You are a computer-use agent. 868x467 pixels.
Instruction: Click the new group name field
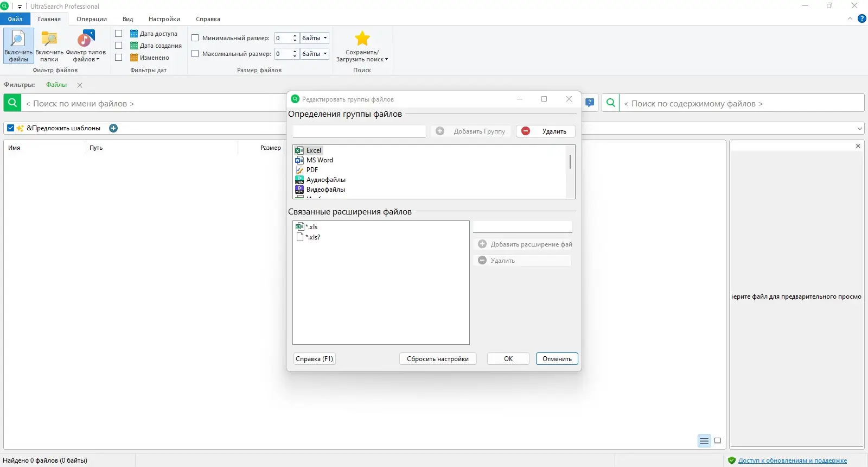[359, 131]
